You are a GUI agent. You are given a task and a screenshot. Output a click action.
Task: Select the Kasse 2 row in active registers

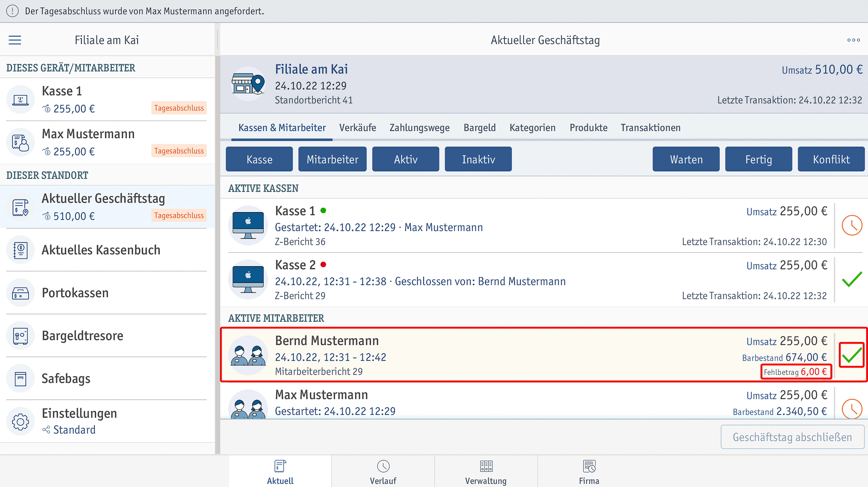(x=544, y=280)
